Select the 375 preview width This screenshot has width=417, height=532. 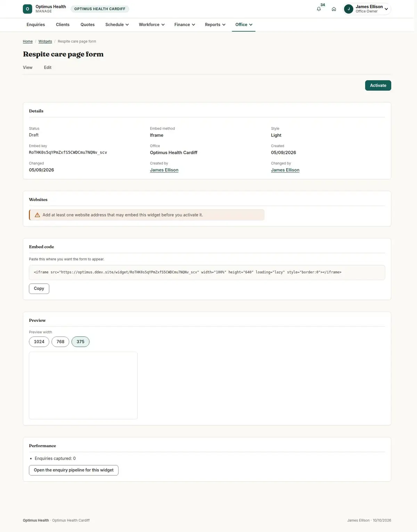point(81,342)
